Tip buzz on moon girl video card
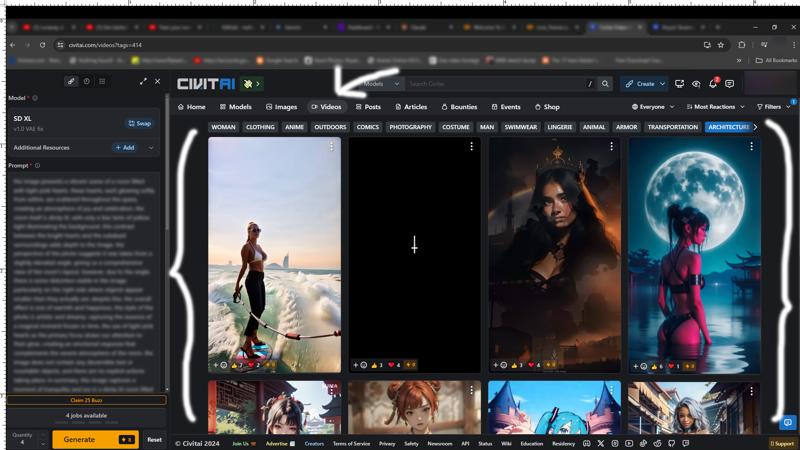 (x=689, y=366)
